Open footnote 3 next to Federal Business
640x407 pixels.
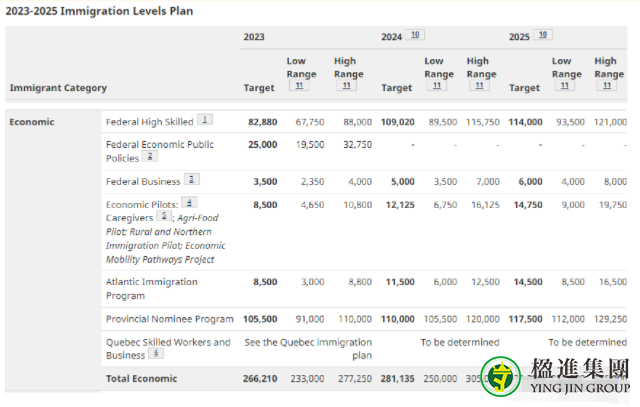click(191, 179)
